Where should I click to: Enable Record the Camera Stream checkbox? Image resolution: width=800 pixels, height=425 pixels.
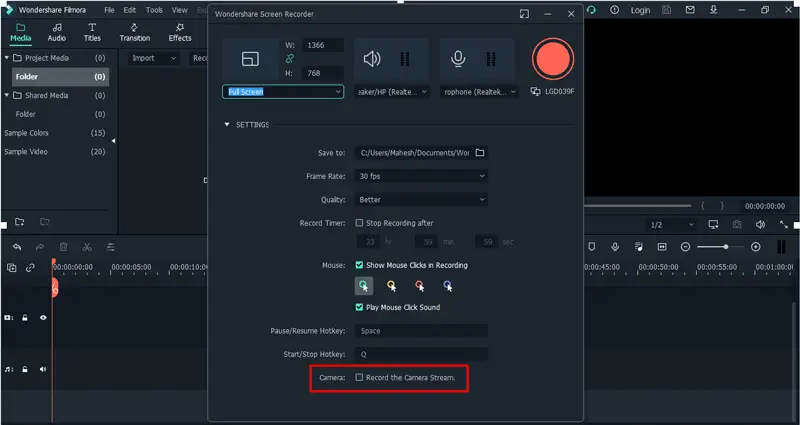[x=359, y=378]
